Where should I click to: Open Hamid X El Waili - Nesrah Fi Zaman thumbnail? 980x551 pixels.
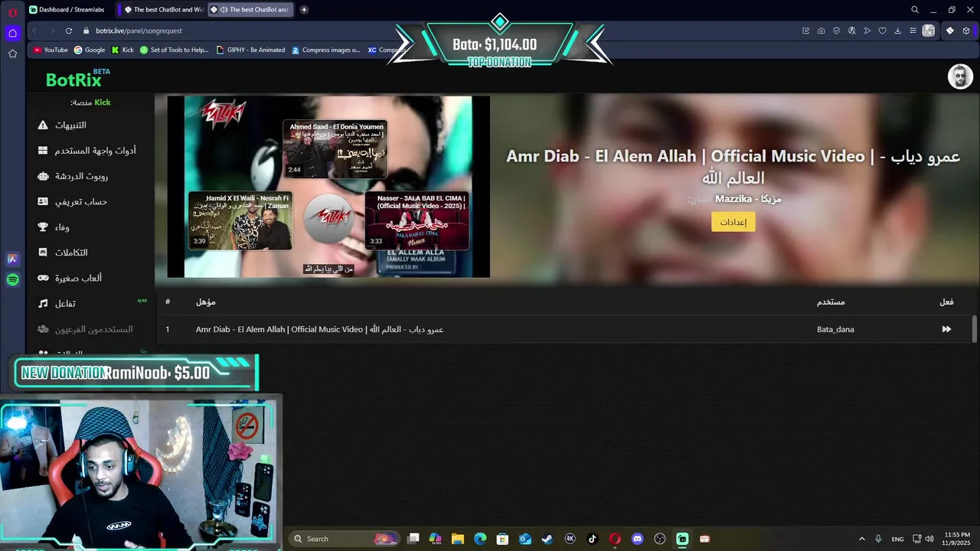(240, 220)
